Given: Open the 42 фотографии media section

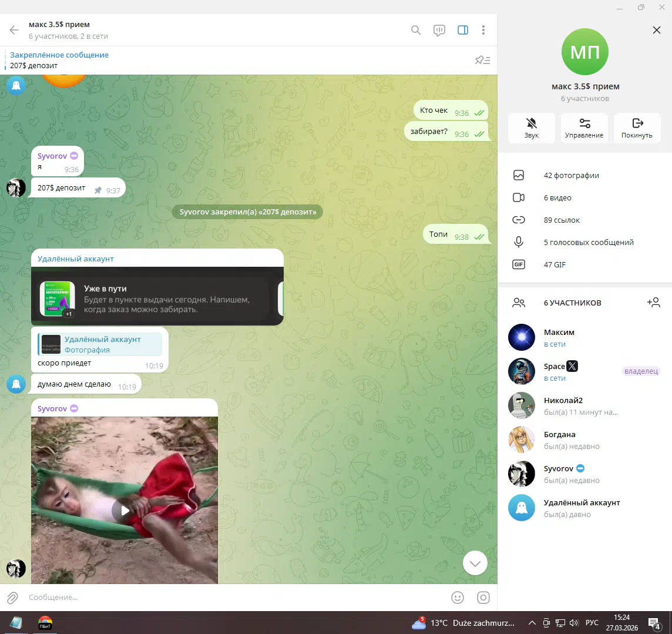Looking at the screenshot, I should tap(571, 175).
